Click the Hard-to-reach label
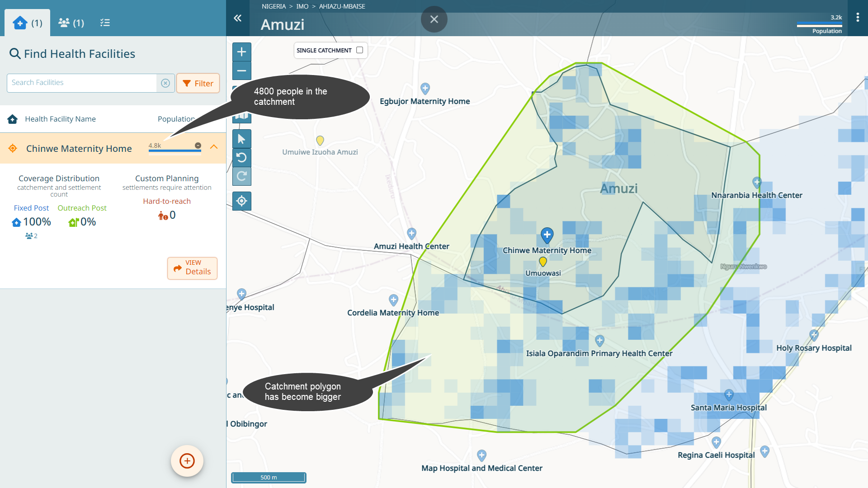 pyautogui.click(x=167, y=201)
